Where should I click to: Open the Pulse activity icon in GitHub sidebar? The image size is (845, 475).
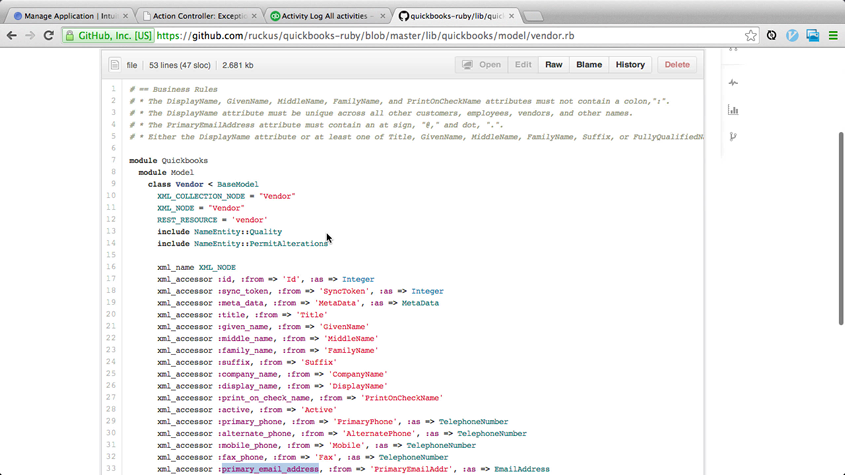pyautogui.click(x=733, y=83)
